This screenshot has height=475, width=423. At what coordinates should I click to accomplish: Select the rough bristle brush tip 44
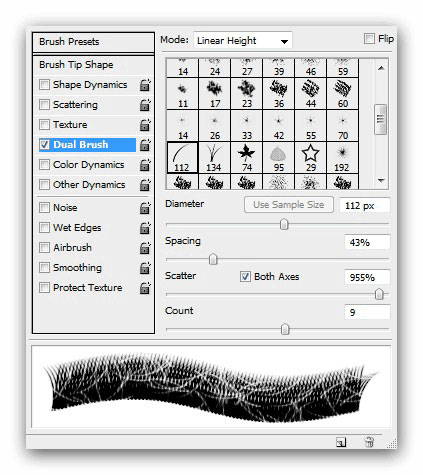[310, 94]
